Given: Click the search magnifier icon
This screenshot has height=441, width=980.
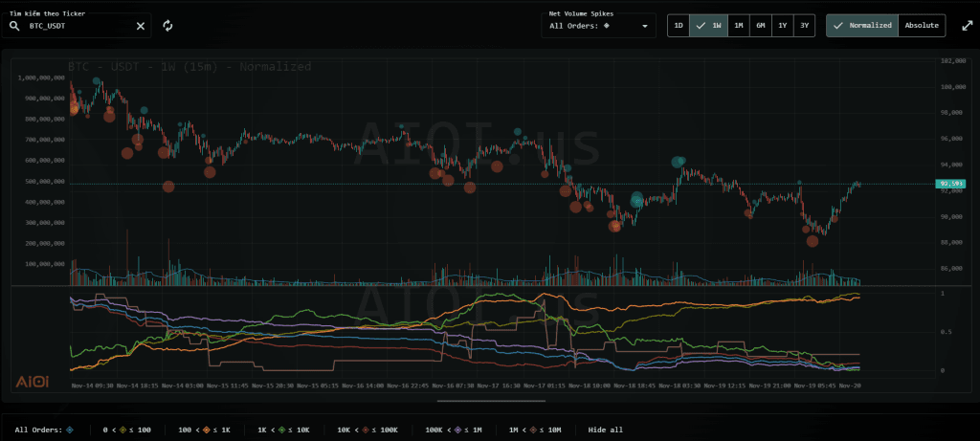Looking at the screenshot, I should [14, 26].
